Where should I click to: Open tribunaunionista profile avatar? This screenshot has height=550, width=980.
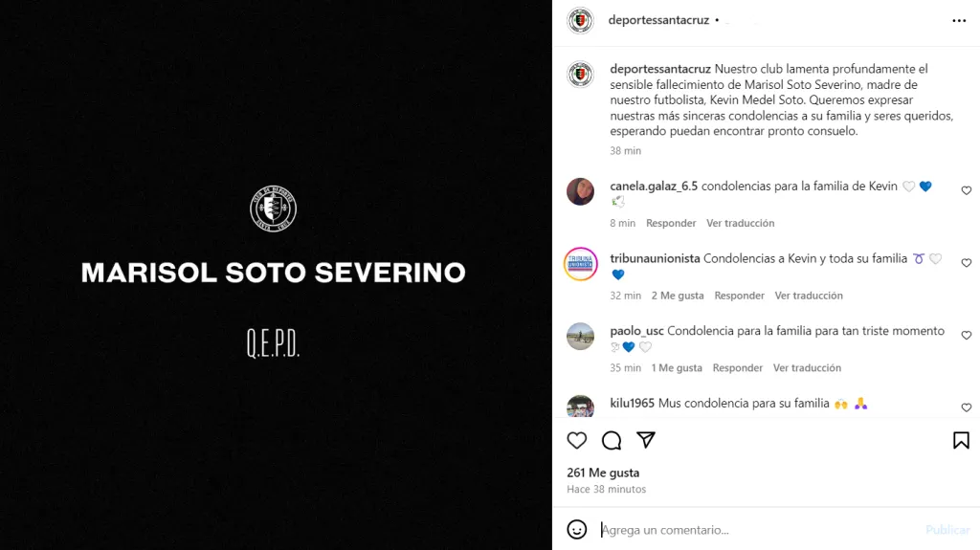pos(580,264)
